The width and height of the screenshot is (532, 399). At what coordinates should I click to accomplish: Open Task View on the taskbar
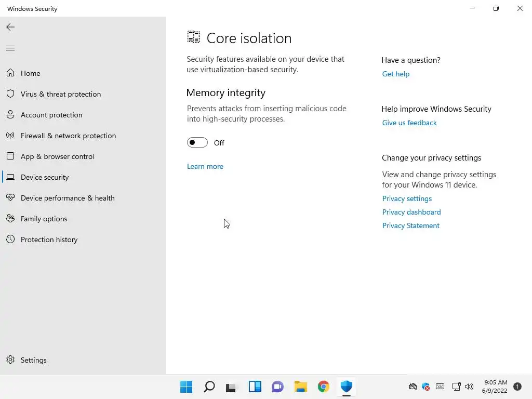coord(231,387)
